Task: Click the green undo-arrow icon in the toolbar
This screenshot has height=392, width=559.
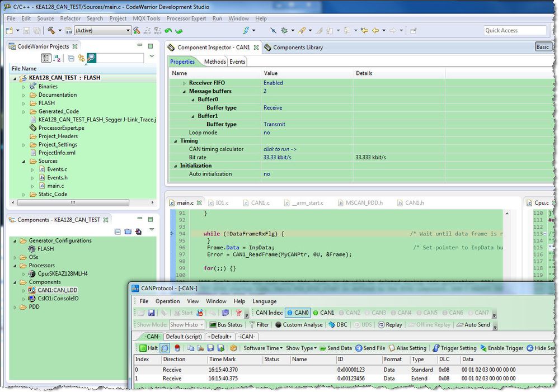Action: 168,31
